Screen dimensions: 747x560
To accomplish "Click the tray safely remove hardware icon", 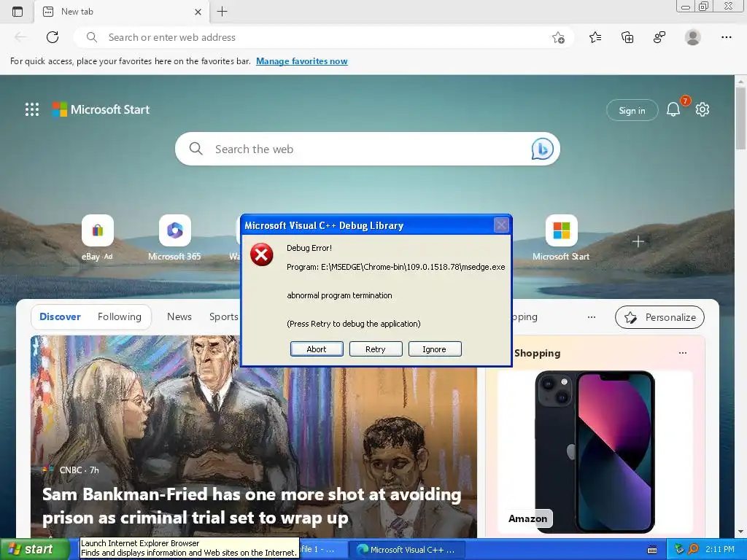I will click(x=679, y=550).
